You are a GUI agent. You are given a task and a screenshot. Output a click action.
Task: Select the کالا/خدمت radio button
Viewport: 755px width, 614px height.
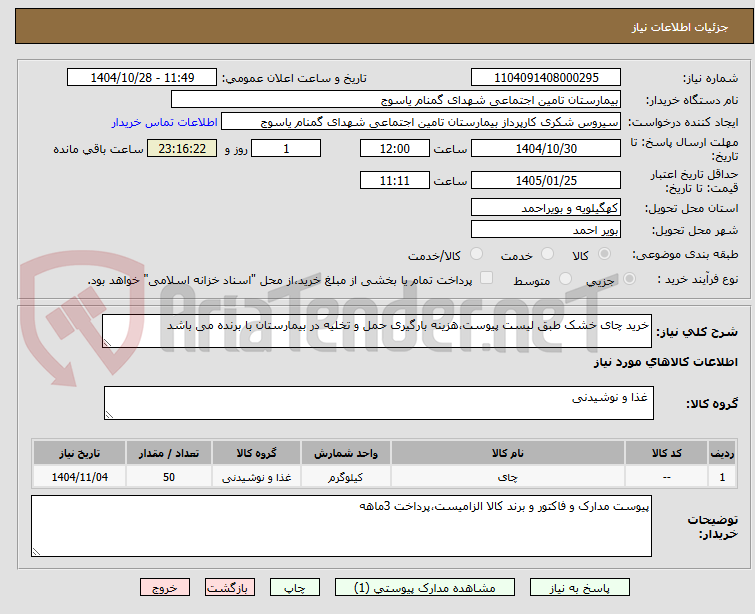(x=476, y=253)
